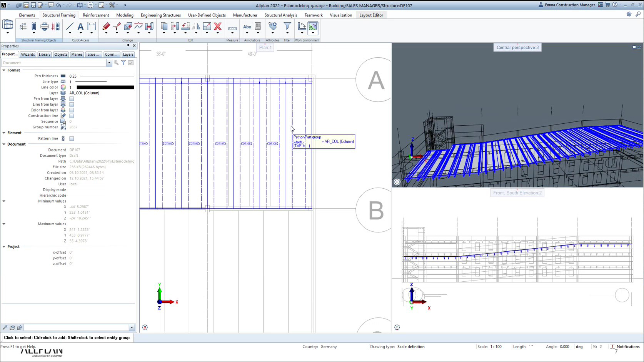Click the Line type 1 preview
Image resolution: width=644 pixels, height=362 pixels.
point(91,82)
